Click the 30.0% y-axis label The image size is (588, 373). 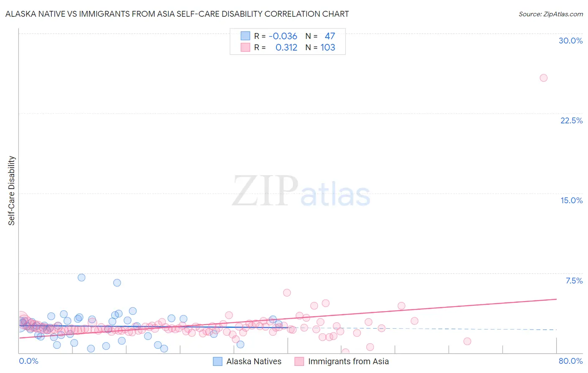click(570, 41)
